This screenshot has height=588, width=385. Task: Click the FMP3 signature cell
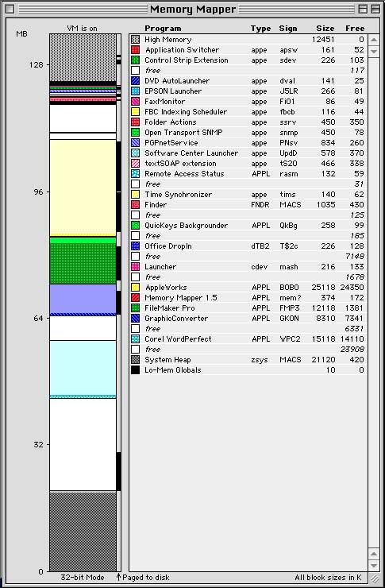pyautogui.click(x=290, y=308)
